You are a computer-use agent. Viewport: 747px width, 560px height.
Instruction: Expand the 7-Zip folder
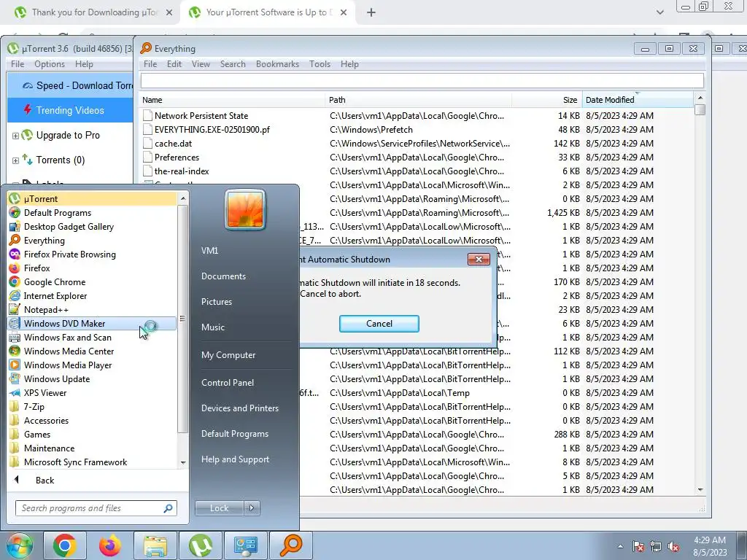click(92, 406)
